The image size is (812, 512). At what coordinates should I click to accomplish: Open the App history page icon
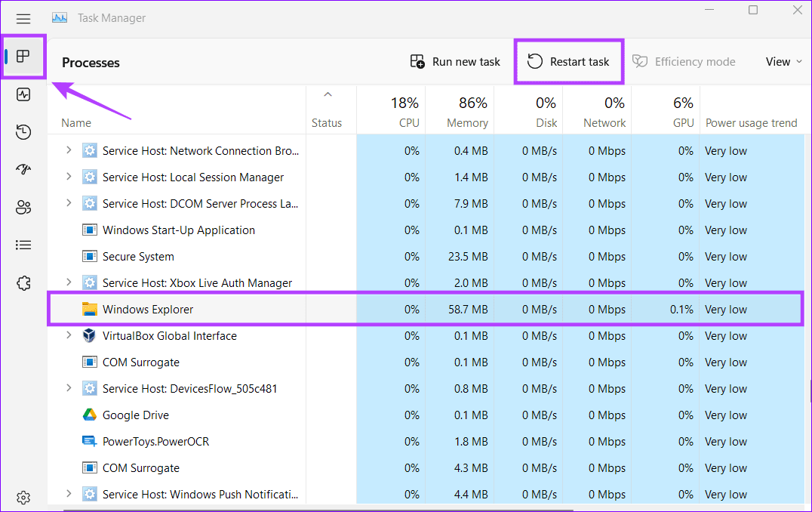click(x=23, y=132)
